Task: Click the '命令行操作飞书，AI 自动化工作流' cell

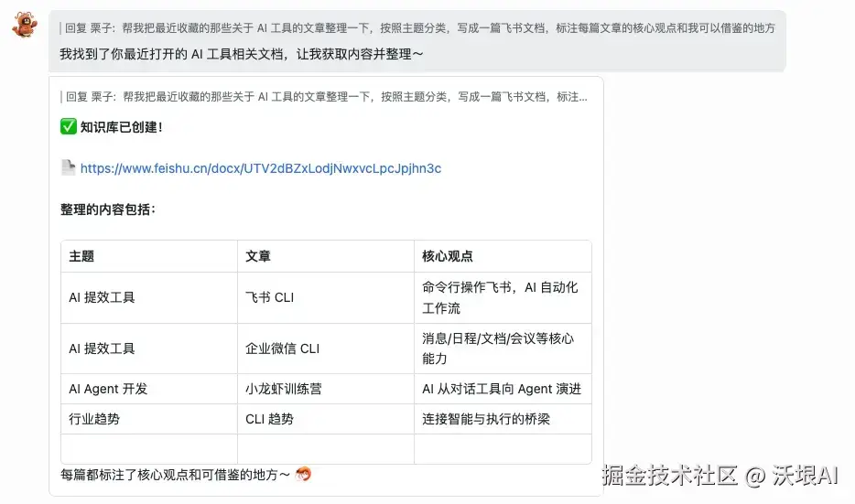Action: tap(503, 297)
